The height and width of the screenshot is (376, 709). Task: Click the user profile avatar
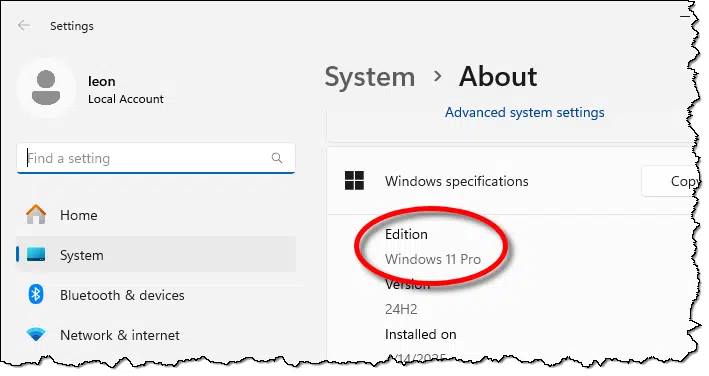coord(46,88)
